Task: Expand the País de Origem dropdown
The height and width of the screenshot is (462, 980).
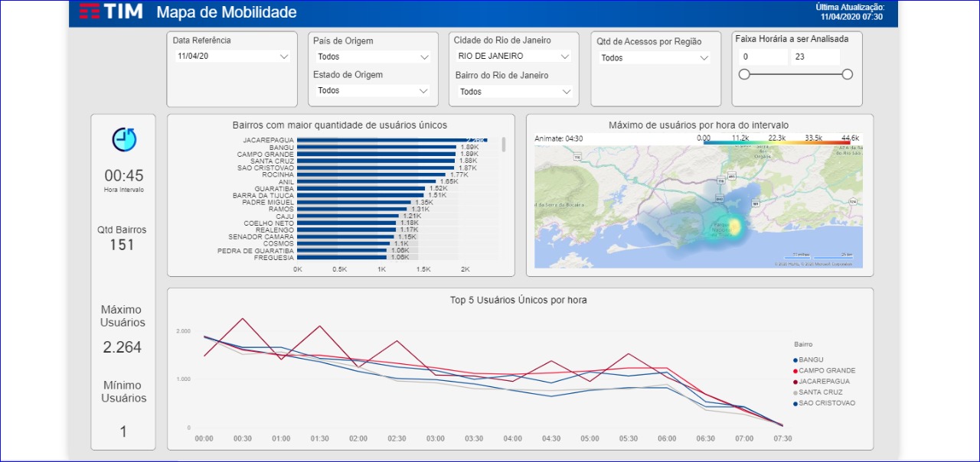Action: point(373,57)
